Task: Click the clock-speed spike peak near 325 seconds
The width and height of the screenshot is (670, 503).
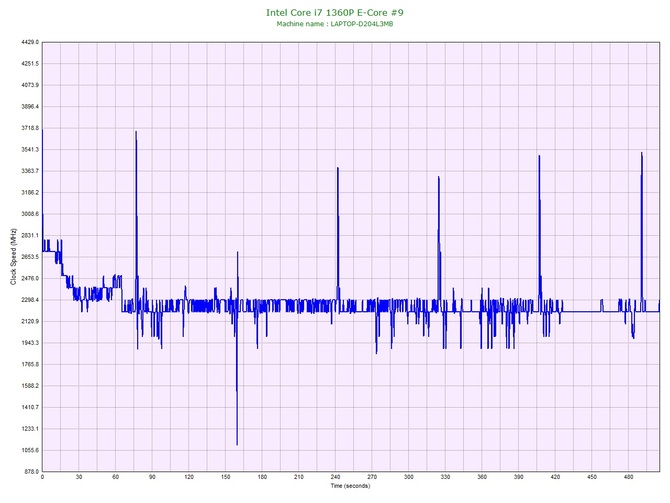Action: click(x=438, y=177)
